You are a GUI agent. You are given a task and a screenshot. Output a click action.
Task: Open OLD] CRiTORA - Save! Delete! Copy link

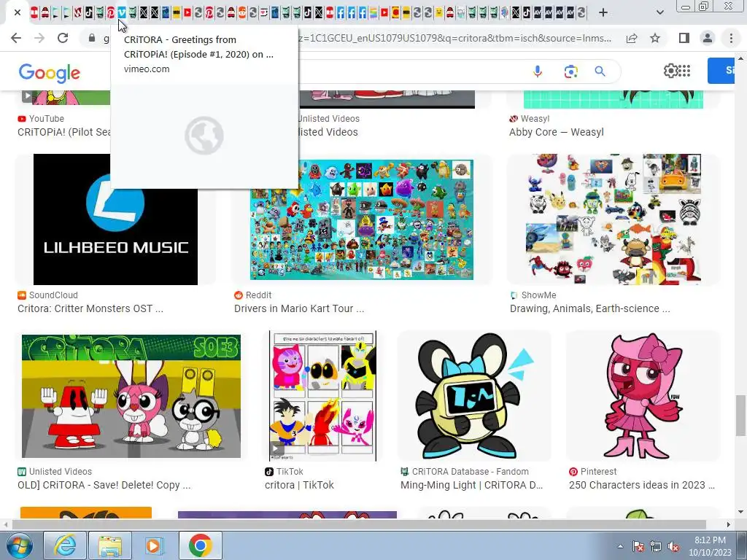point(104,485)
